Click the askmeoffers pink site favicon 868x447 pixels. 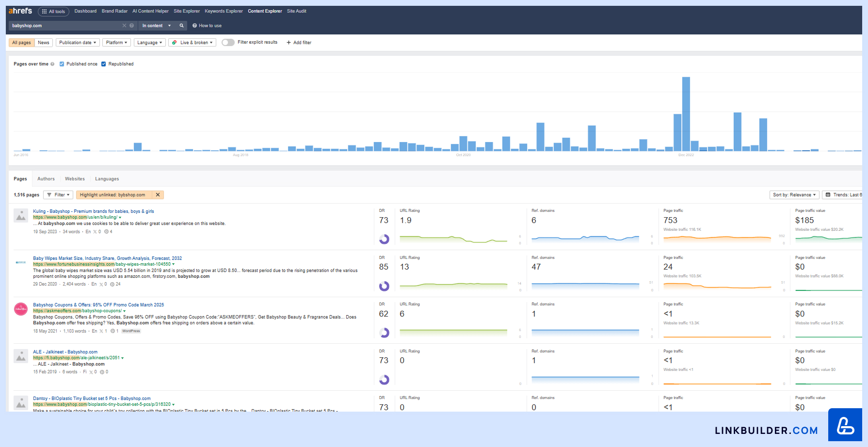(21, 309)
